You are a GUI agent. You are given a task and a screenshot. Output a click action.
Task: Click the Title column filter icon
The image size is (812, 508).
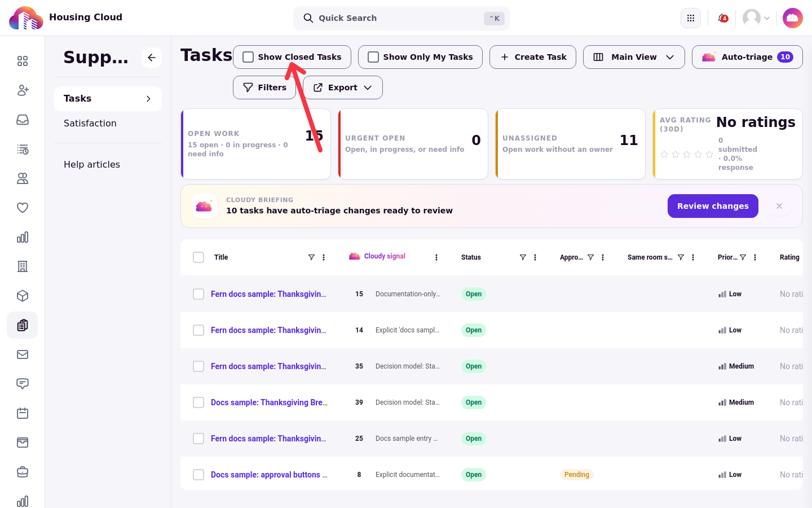[311, 257]
